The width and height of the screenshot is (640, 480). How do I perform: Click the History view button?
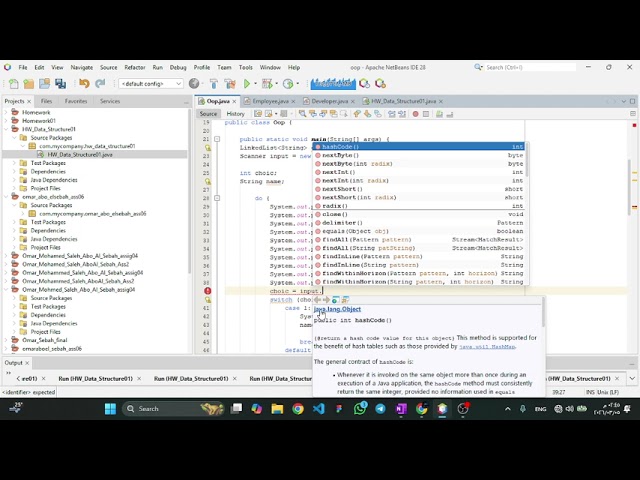[236, 114]
